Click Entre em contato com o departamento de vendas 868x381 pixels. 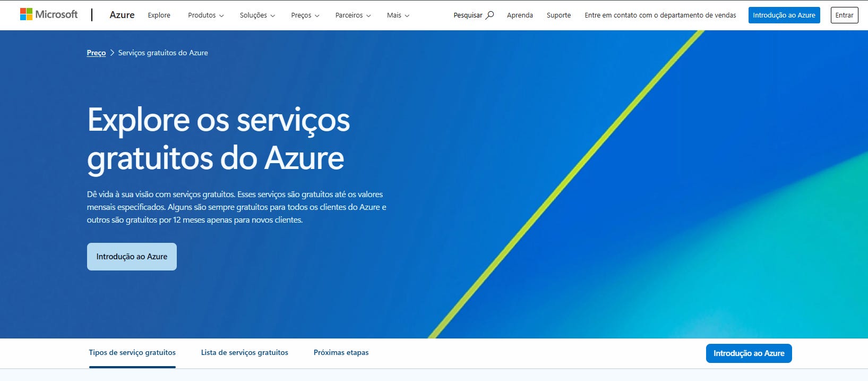[x=660, y=15]
